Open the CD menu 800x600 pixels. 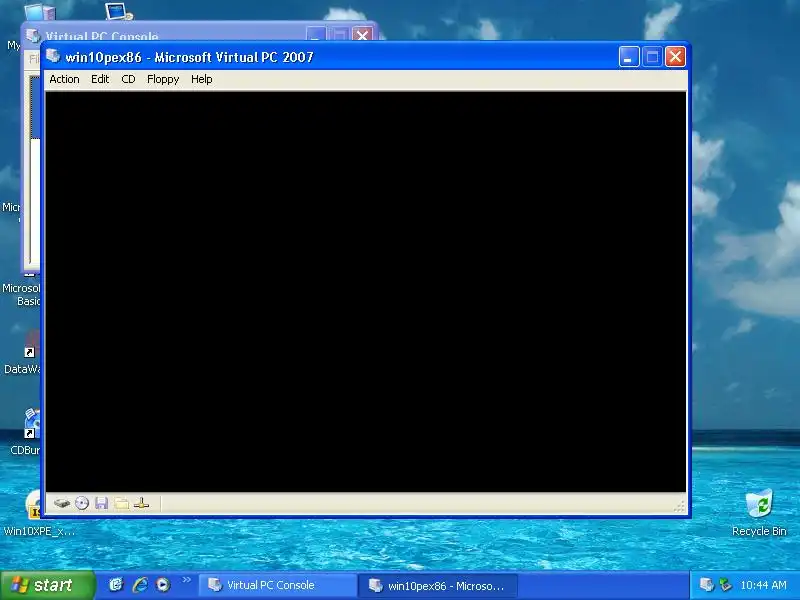tap(129, 79)
